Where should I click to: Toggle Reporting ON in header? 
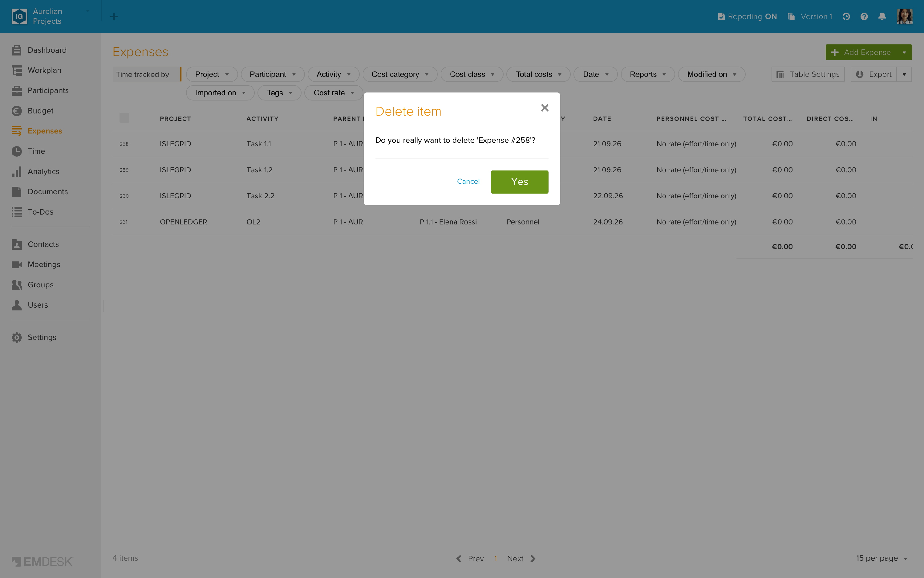click(x=747, y=16)
